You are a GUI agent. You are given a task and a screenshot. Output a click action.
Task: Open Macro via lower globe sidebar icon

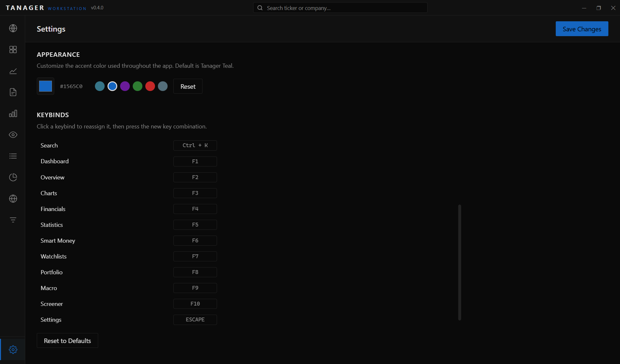tap(13, 199)
